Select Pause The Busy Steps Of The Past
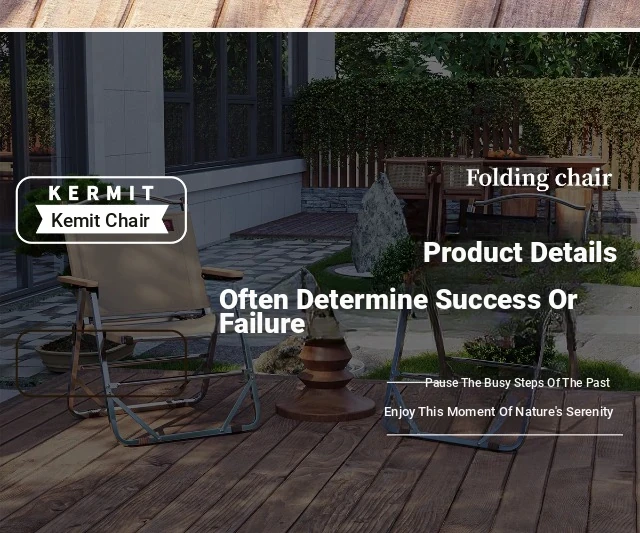 coord(517,383)
